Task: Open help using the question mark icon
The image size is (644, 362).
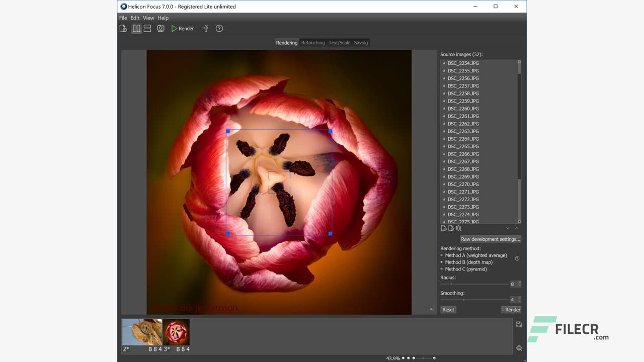Action: tap(219, 28)
